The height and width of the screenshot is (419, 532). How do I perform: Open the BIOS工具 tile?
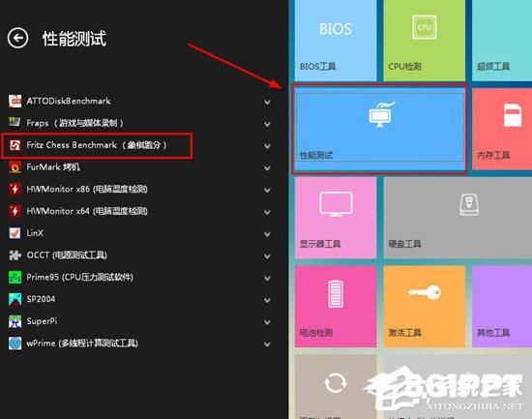336,40
